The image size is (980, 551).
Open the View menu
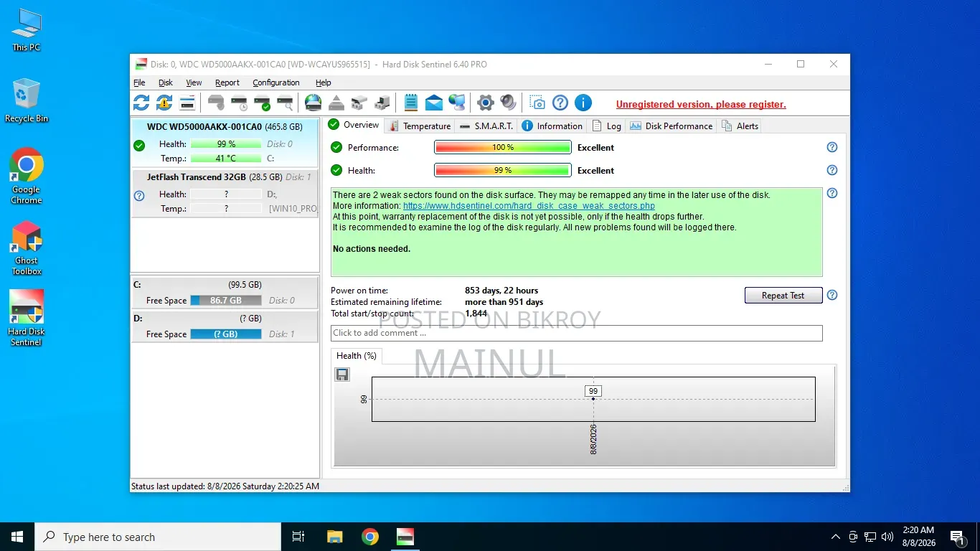tap(194, 83)
